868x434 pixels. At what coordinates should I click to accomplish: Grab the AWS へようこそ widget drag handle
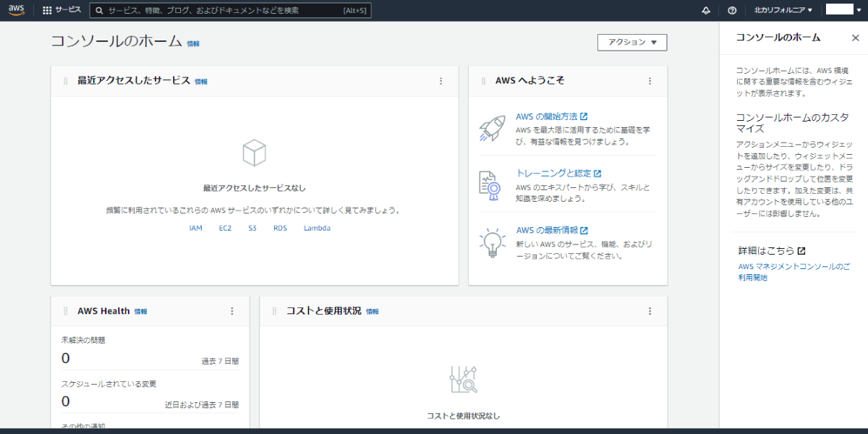pyautogui.click(x=483, y=81)
